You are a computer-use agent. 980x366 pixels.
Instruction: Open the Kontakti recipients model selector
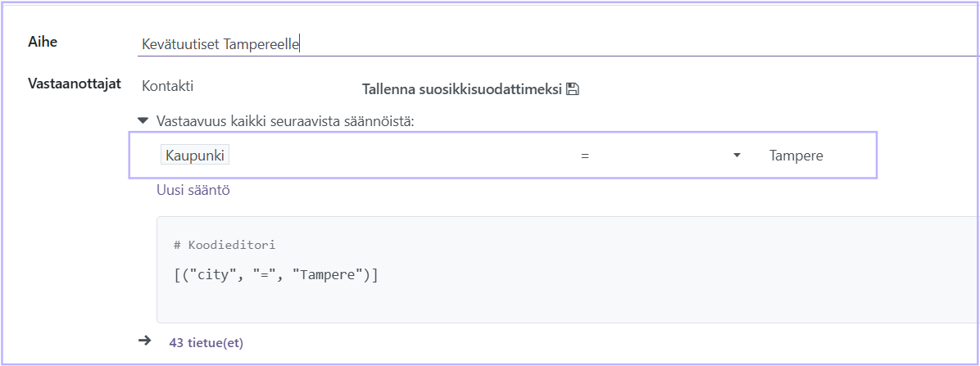coord(167,85)
